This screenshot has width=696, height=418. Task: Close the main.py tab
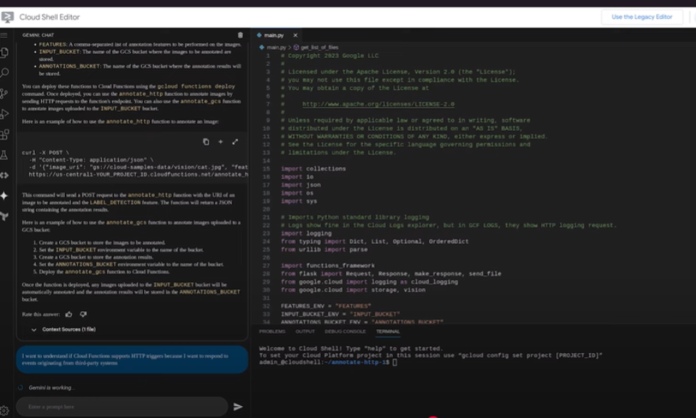coord(295,35)
